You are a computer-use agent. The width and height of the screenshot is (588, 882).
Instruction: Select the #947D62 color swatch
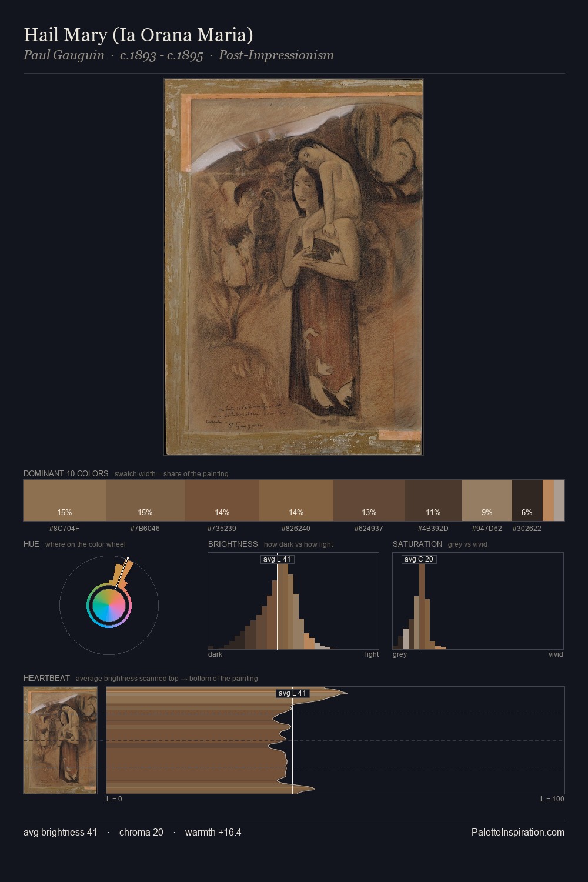pyautogui.click(x=487, y=500)
